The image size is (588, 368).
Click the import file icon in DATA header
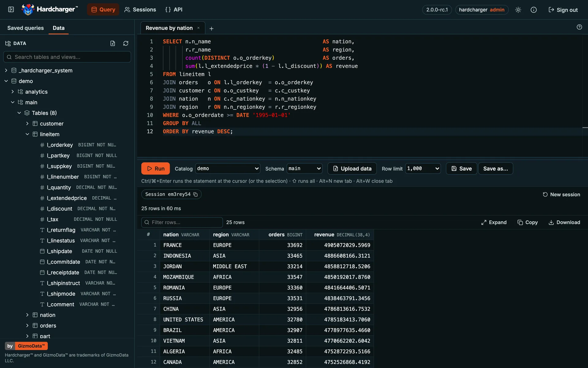(113, 43)
